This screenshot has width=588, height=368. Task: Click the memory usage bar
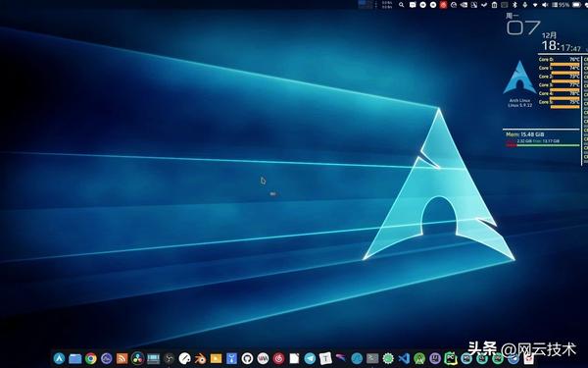(x=543, y=145)
